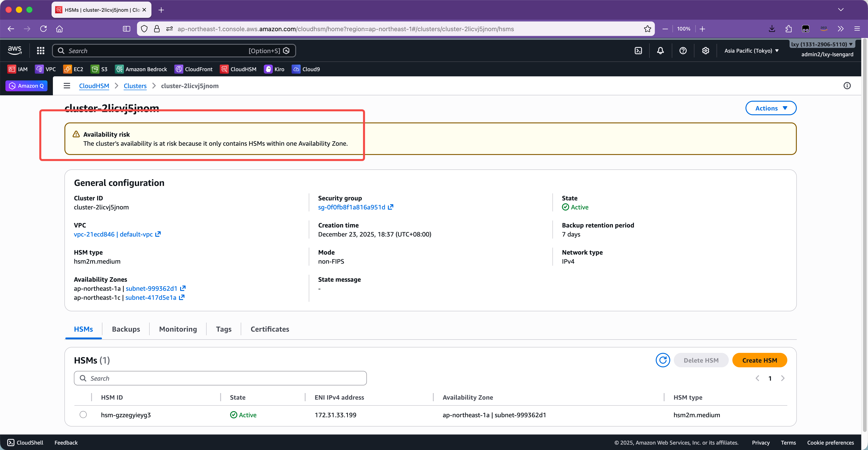Refresh the HSMs list

(x=663, y=360)
